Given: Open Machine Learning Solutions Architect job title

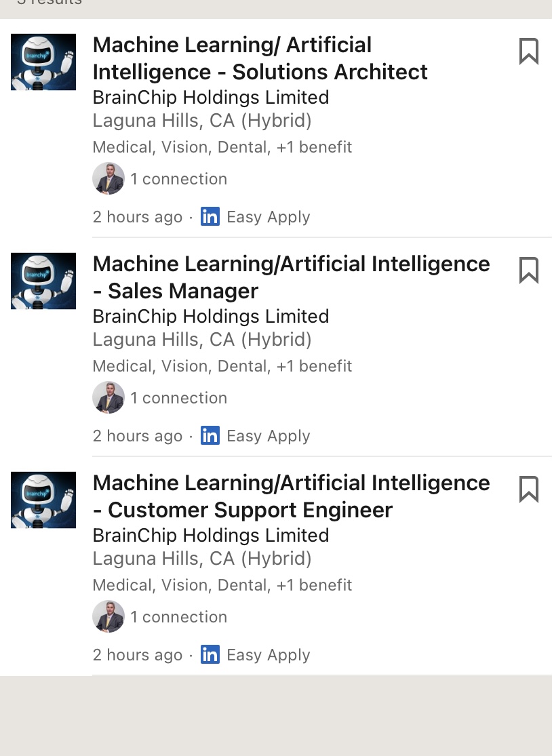Looking at the screenshot, I should (260, 58).
